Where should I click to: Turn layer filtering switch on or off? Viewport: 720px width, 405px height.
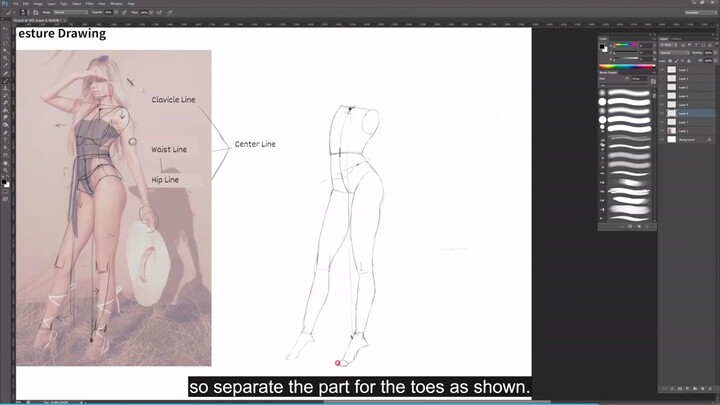(x=717, y=45)
